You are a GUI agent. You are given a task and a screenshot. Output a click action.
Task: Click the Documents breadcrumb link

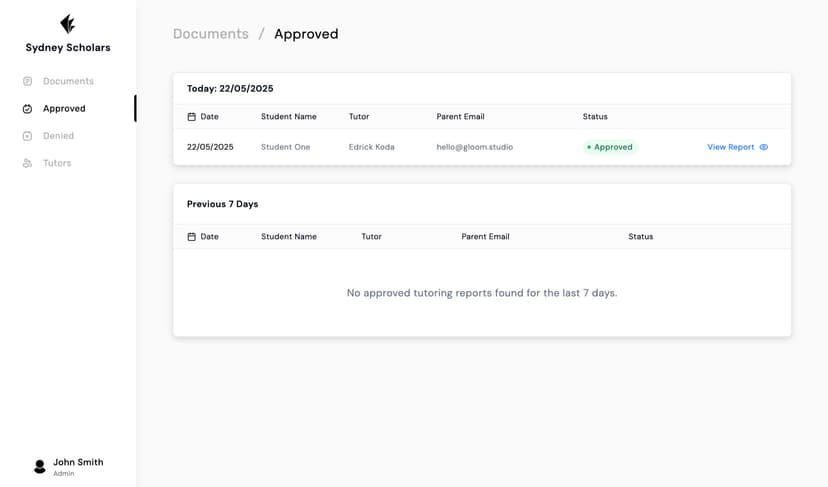[210, 34]
